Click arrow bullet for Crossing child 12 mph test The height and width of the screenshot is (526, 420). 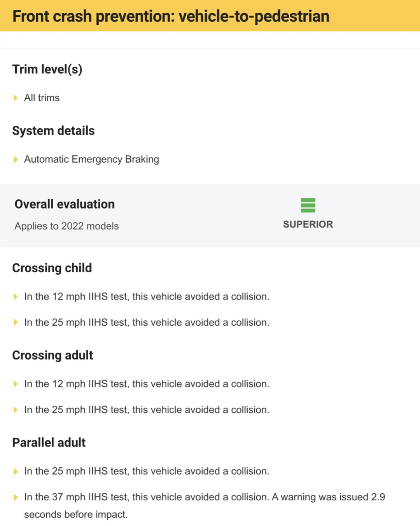click(16, 296)
